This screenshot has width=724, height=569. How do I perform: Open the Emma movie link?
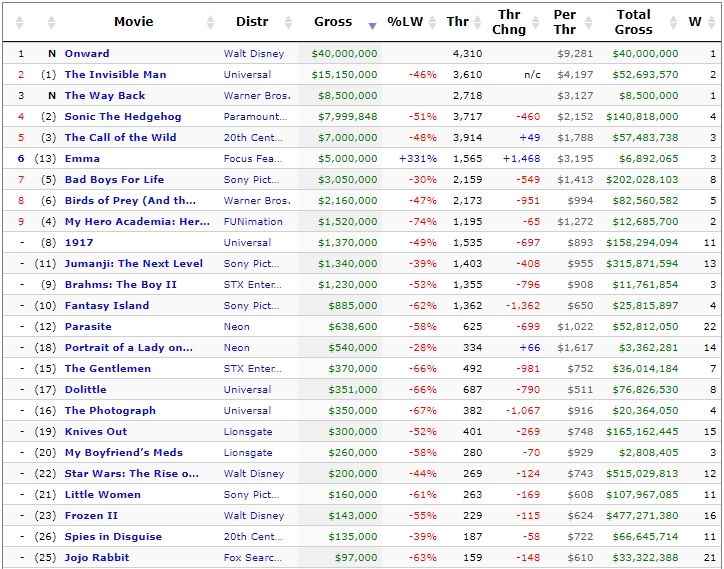click(82, 158)
